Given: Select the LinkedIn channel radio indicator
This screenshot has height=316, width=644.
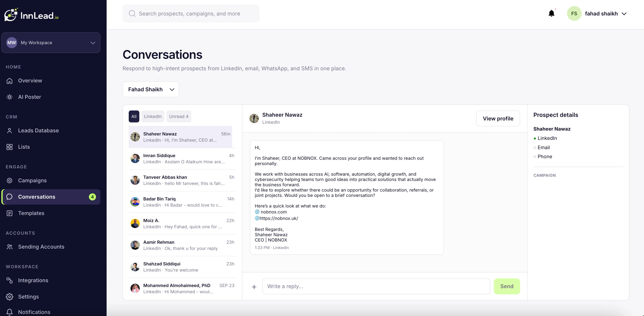Looking at the screenshot, I should tap(535, 138).
